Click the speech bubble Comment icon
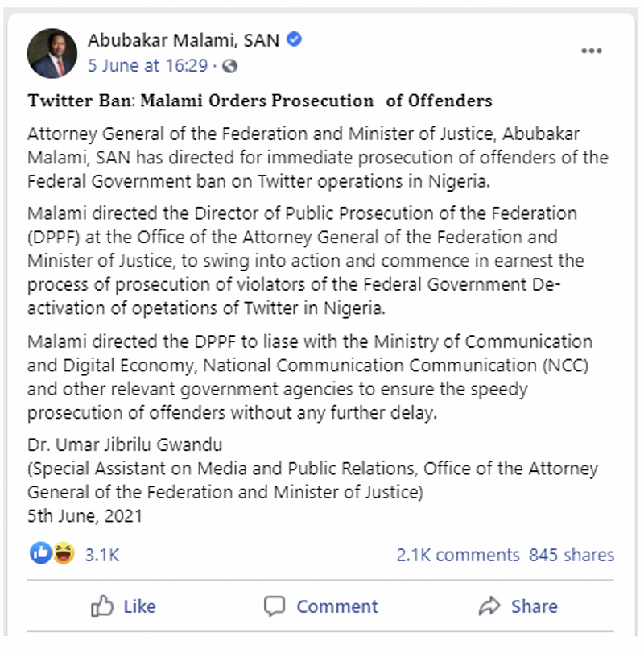The image size is (644, 649). (x=275, y=606)
